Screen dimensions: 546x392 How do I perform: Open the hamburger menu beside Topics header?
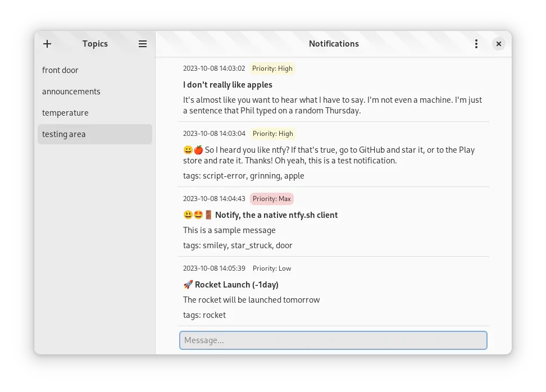point(143,44)
